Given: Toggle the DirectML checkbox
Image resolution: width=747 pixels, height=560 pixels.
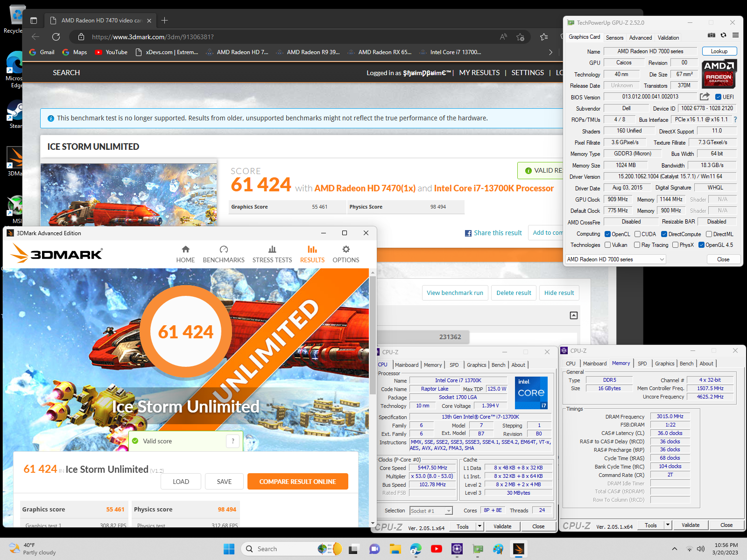Looking at the screenshot, I should 709,234.
